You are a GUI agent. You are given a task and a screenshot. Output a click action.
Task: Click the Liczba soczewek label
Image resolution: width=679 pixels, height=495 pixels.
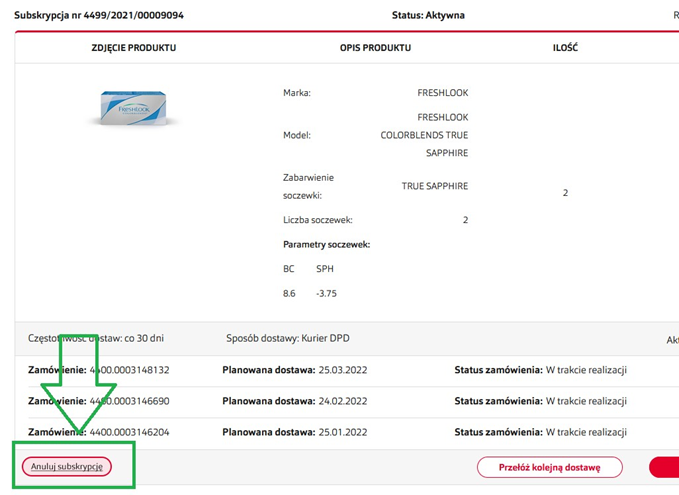317,220
